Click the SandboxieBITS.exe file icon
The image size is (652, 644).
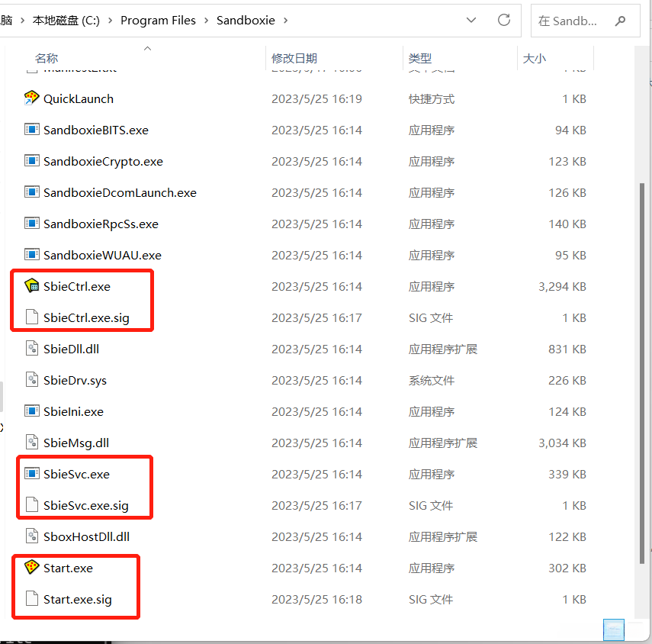coord(31,130)
